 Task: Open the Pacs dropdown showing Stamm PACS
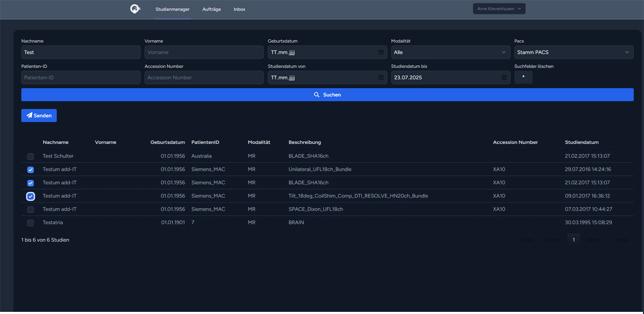(x=573, y=52)
